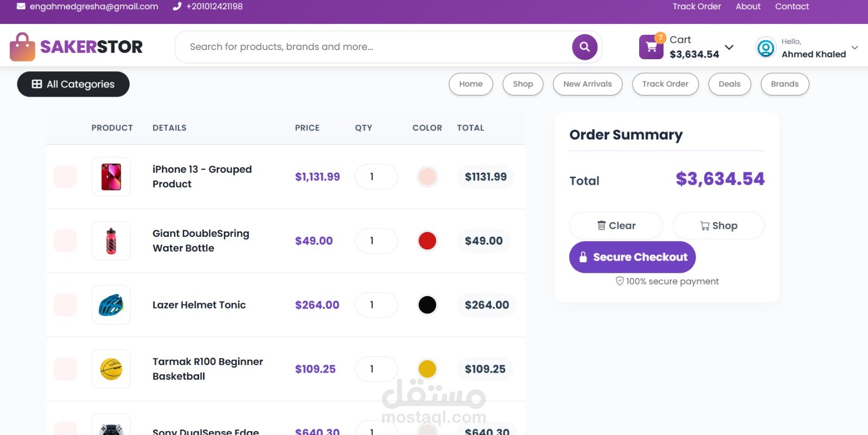
Task: Click the remove box on iPhone 13 row
Action: point(65,176)
